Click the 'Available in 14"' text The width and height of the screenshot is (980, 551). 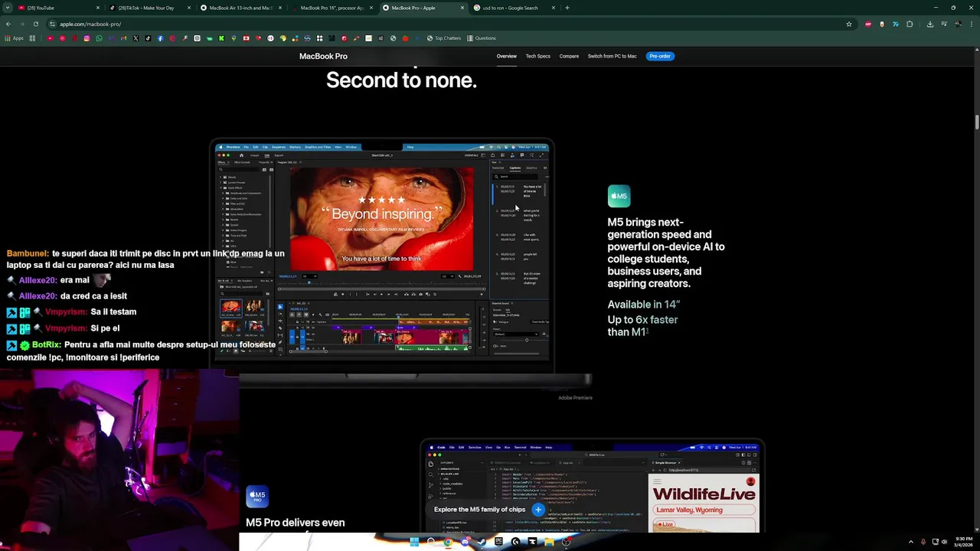tap(643, 305)
